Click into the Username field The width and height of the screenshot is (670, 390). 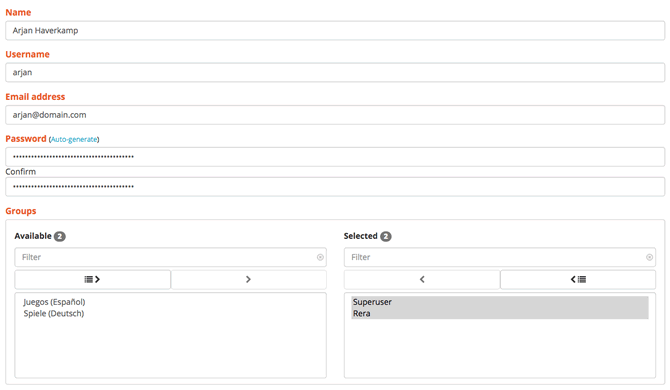coord(335,73)
